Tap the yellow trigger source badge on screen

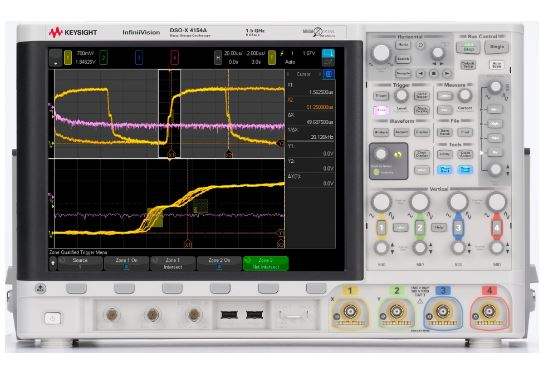tap(272, 57)
